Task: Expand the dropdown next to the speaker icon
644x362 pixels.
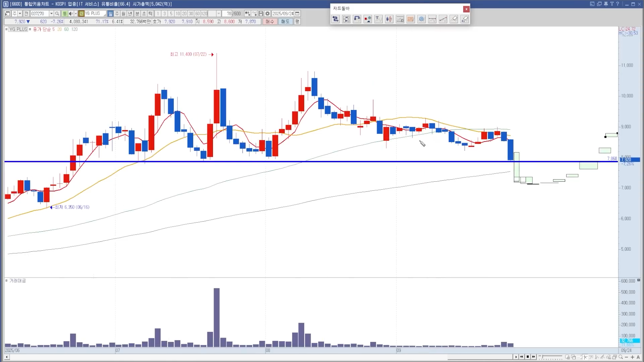Action: (x=75, y=14)
